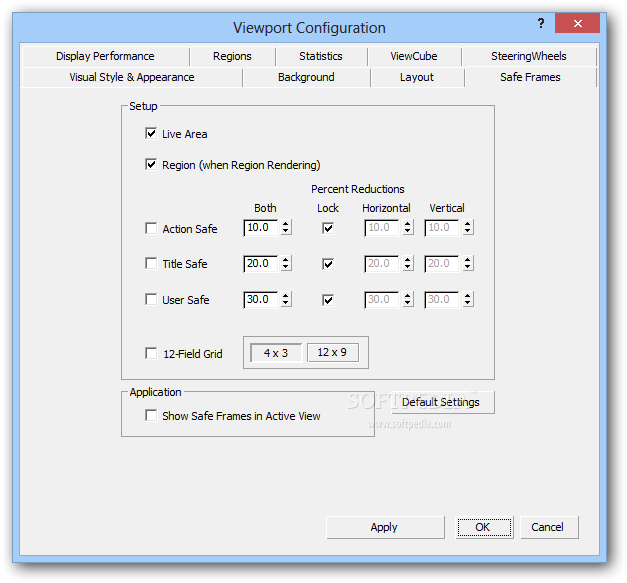Close the Viewport Configuration dialog
Viewport: 627px width, 583px height.
577,23
